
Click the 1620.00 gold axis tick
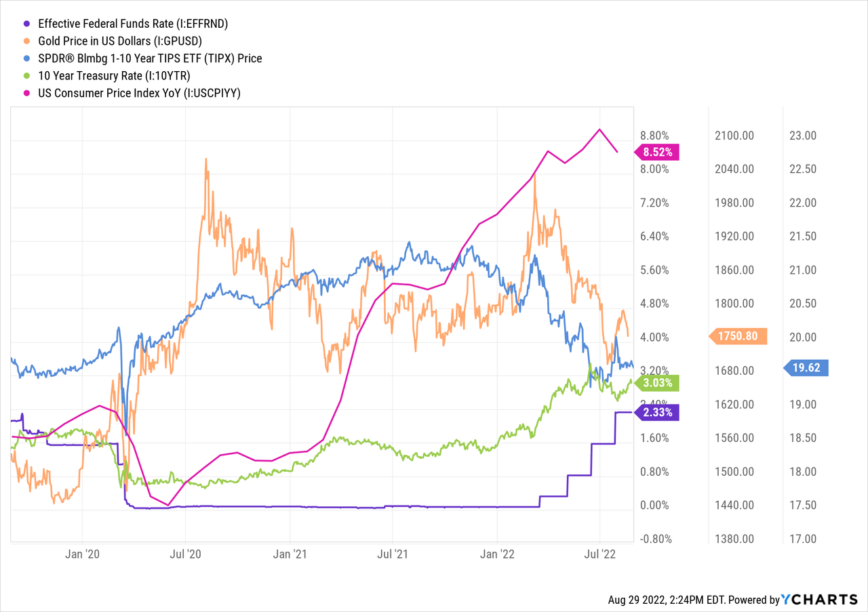[734, 405]
